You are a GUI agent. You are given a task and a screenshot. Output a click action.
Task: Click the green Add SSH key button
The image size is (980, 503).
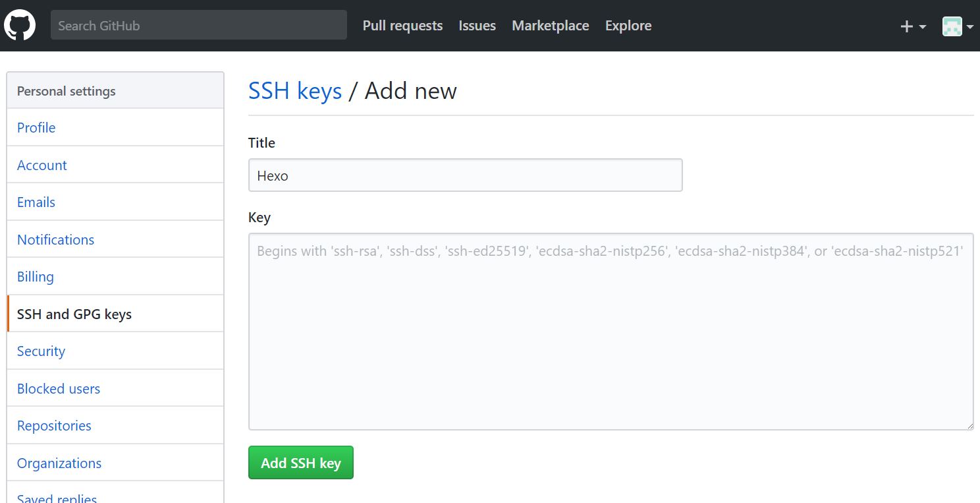pos(300,463)
